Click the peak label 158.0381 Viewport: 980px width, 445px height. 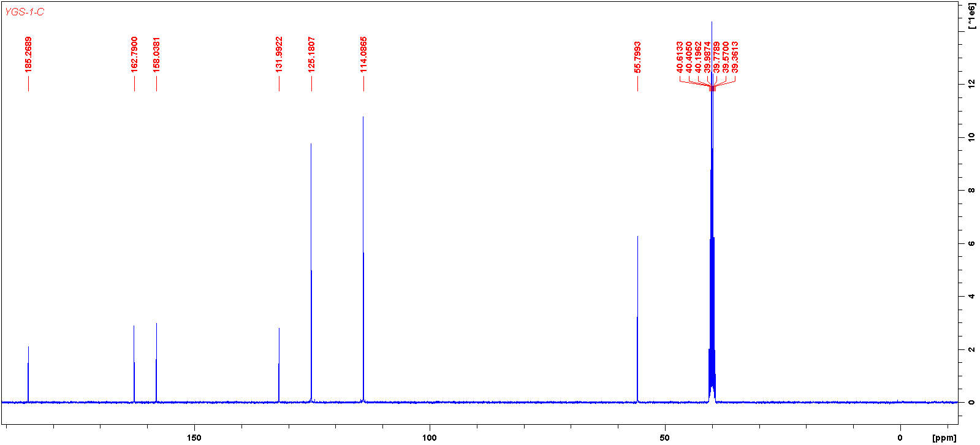click(156, 55)
